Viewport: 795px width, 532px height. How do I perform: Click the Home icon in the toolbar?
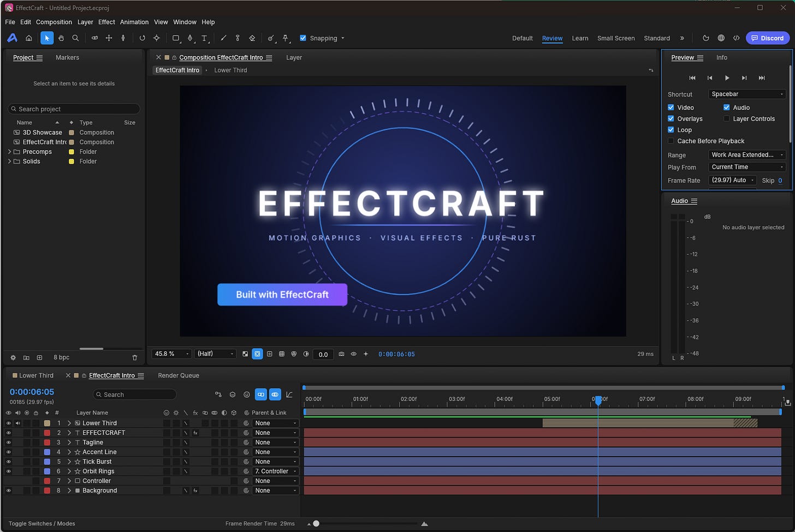click(29, 38)
